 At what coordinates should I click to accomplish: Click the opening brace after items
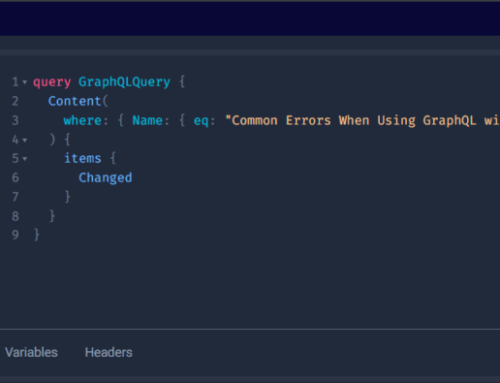click(x=113, y=158)
